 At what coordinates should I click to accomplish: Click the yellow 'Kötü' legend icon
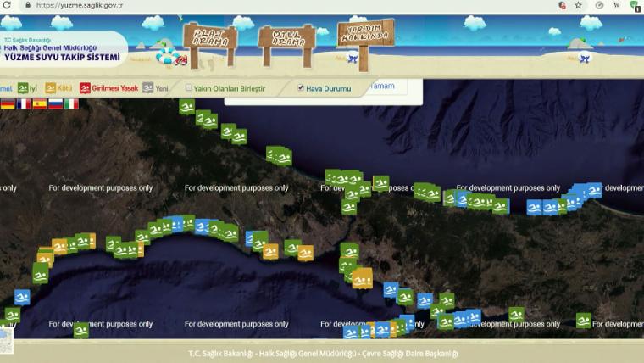tap(50, 88)
